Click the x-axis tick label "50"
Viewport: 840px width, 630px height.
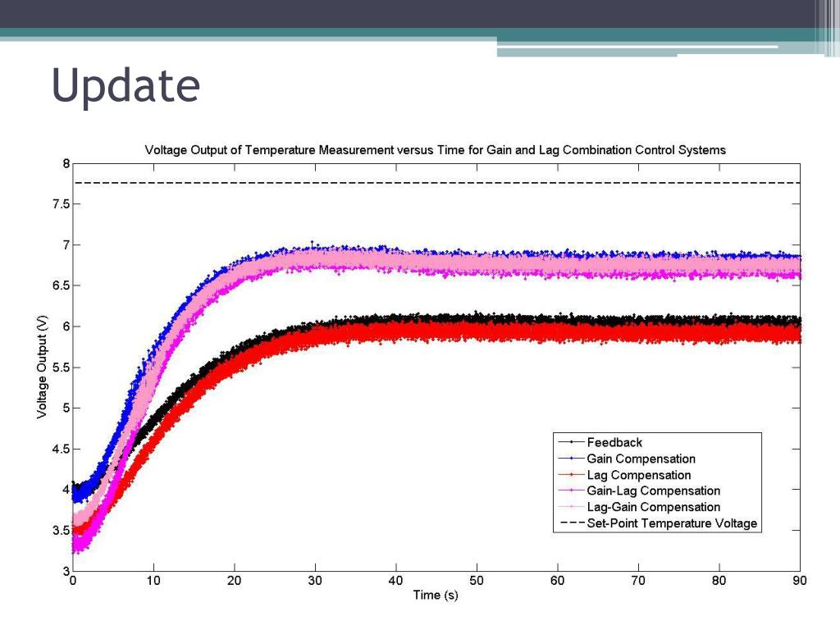pos(477,581)
